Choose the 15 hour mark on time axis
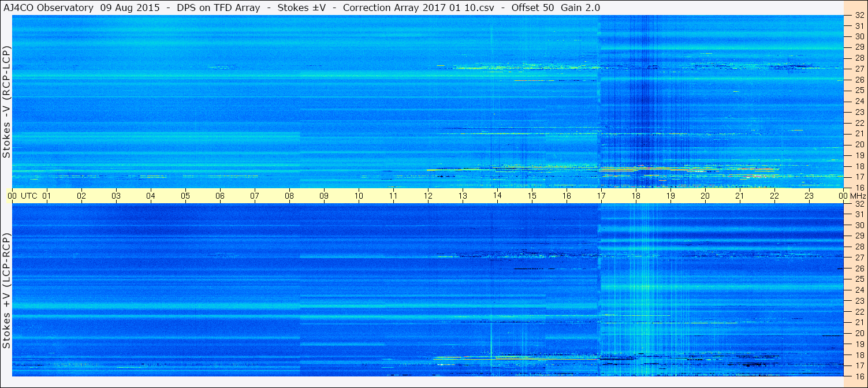This screenshot has height=388, width=868. coord(532,196)
